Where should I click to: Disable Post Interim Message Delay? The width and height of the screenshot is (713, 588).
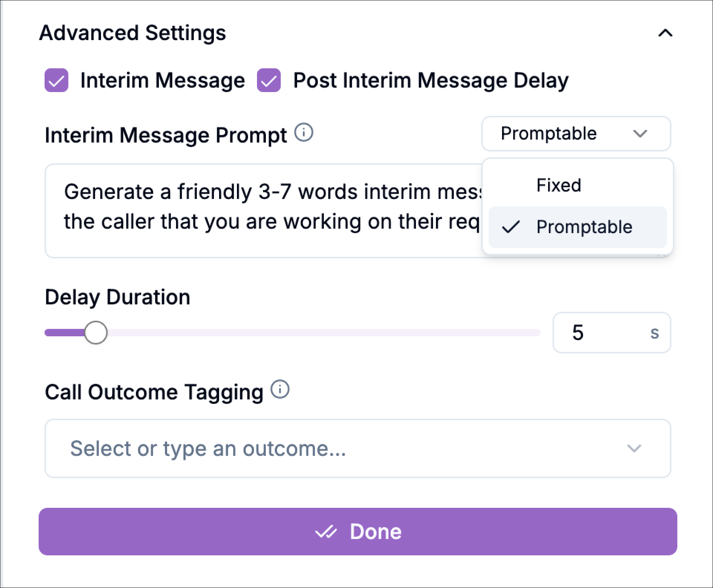coord(268,80)
